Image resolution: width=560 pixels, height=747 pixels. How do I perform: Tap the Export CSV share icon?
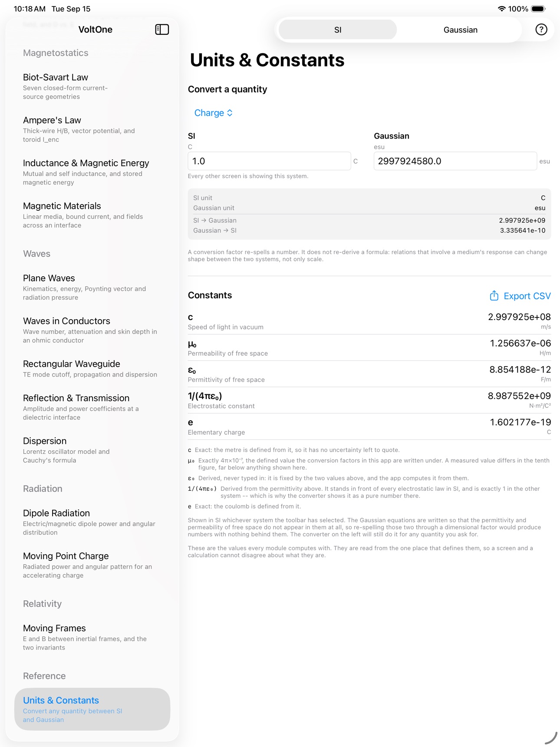point(494,296)
